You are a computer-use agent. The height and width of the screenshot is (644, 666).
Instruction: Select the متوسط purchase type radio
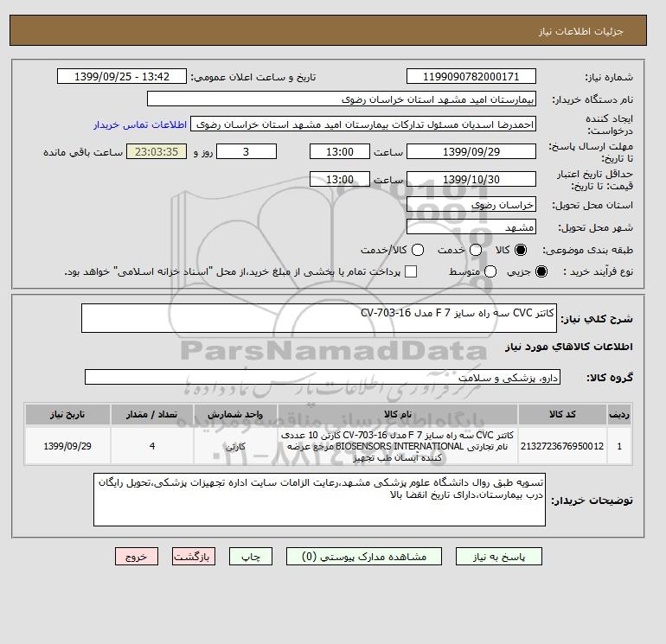(x=490, y=271)
